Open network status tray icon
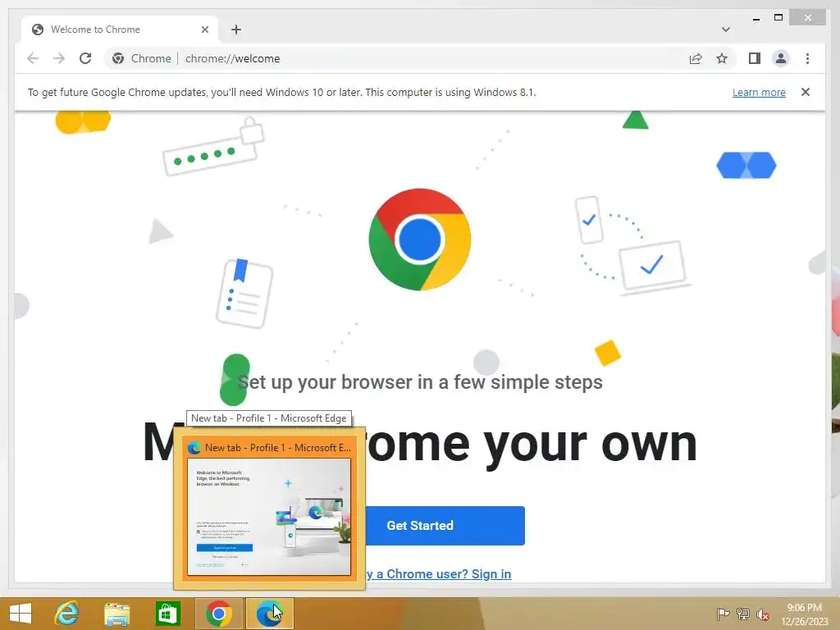The image size is (840, 630). point(743,614)
